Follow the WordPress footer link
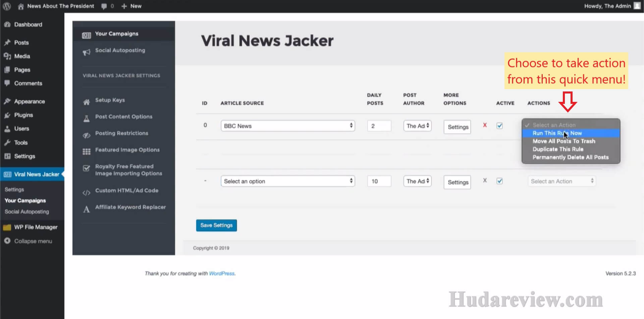The width and height of the screenshot is (644, 319). coord(221,273)
